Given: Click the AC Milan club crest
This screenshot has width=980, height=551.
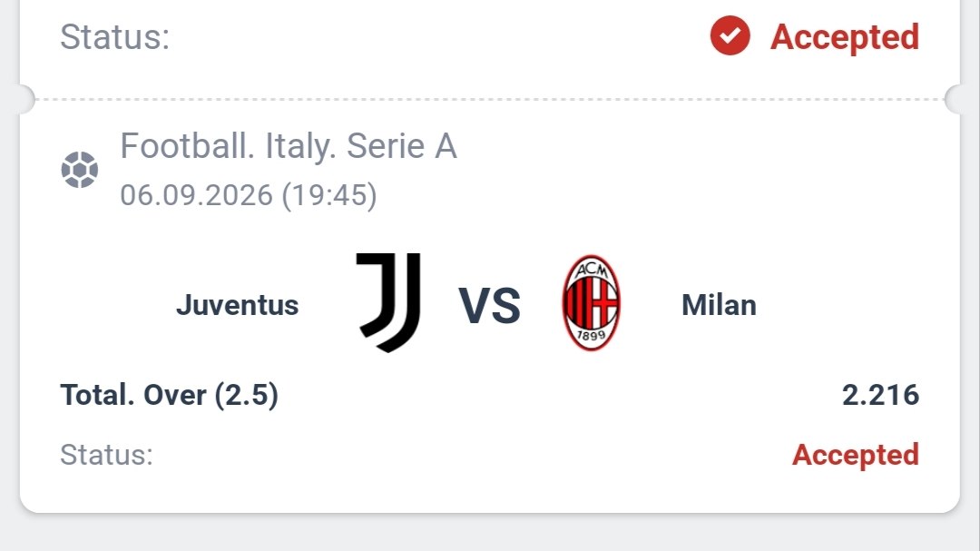Looking at the screenshot, I should [592, 302].
